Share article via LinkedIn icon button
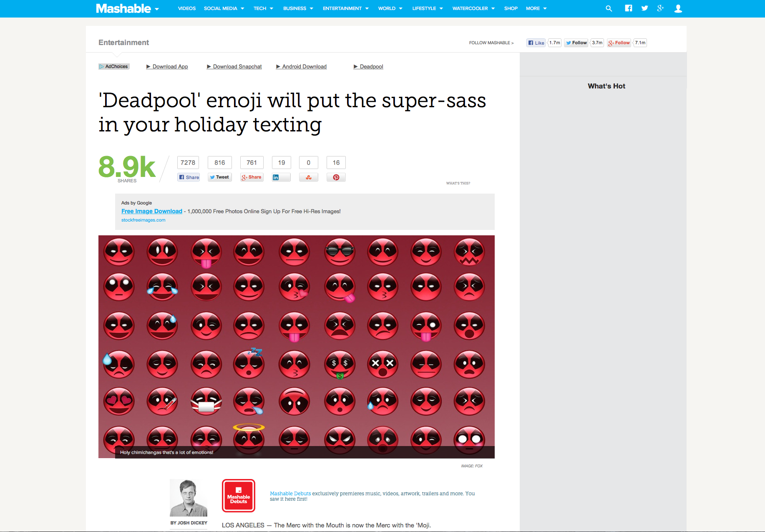This screenshot has width=765, height=532. point(281,177)
